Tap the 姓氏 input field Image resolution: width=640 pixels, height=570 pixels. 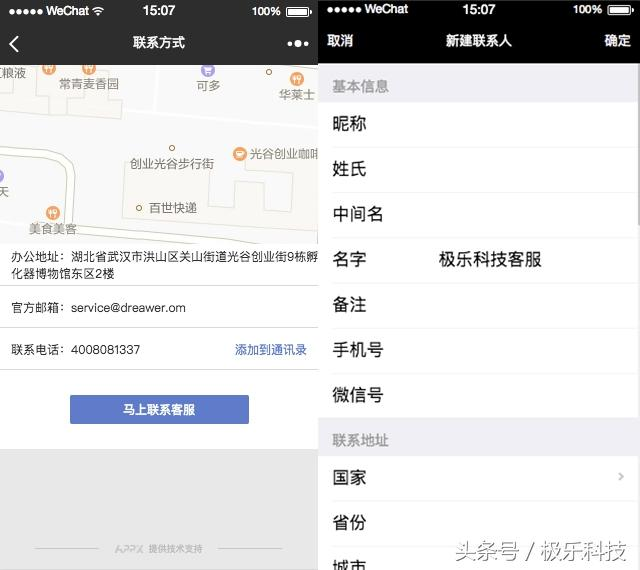click(478, 169)
